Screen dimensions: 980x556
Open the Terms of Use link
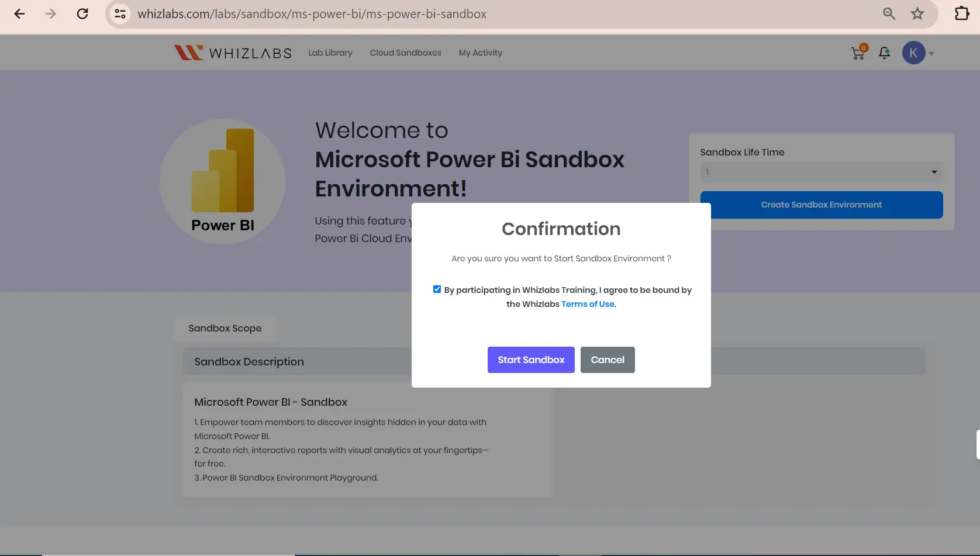(588, 304)
